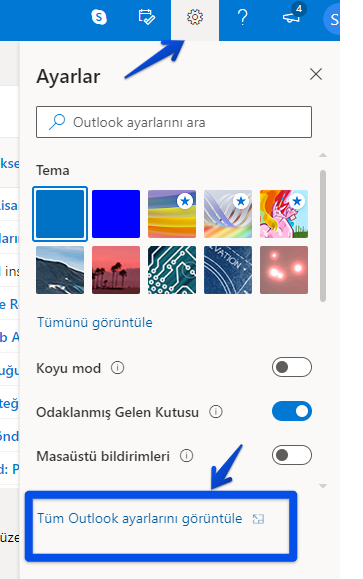Choose the blueprint theme thumbnail
363x579 pixels.
coord(228,270)
